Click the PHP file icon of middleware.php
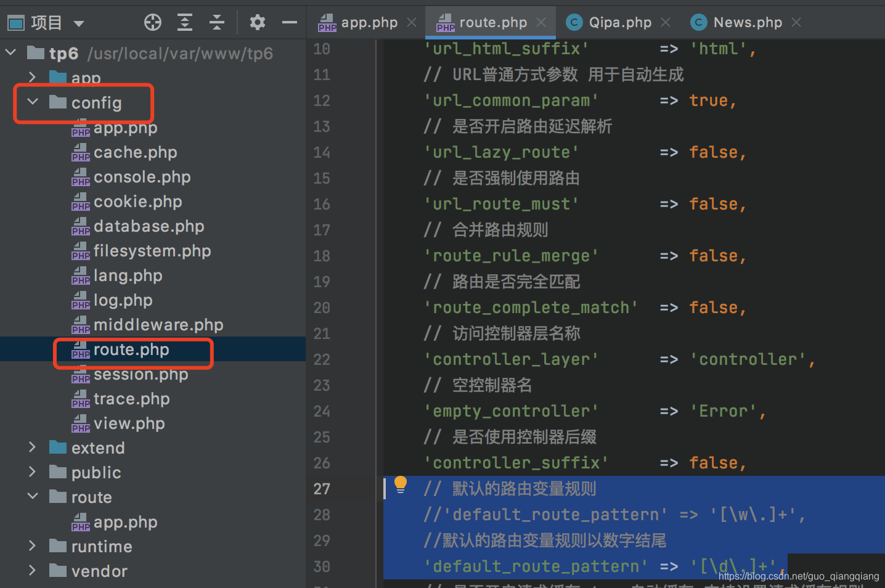Screen dimensions: 885x588 tap(81, 325)
